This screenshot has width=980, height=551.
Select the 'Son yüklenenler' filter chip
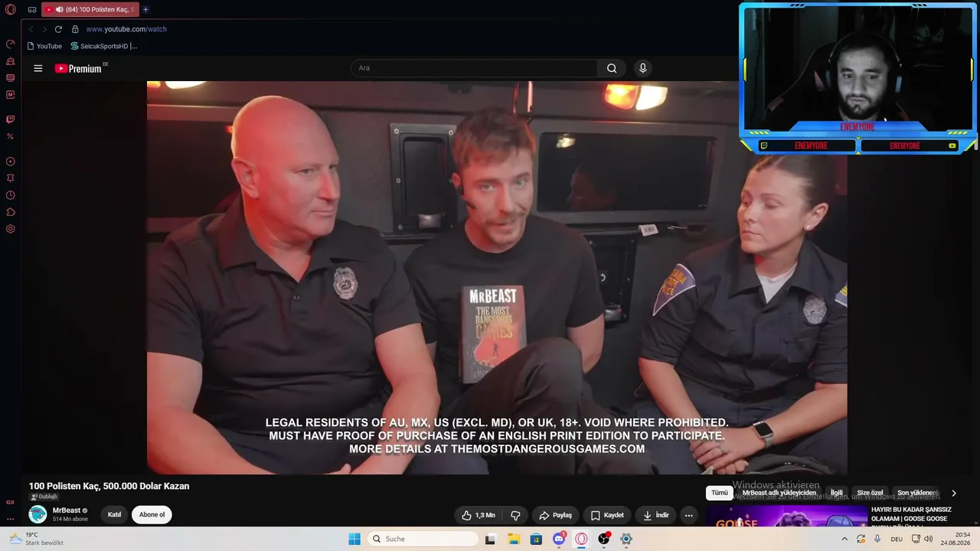tap(916, 493)
